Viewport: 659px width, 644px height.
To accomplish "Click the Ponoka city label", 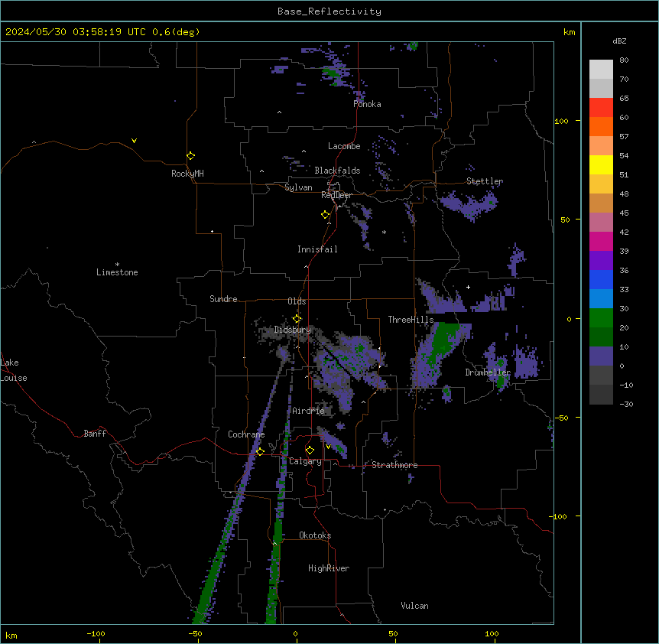I will (x=367, y=104).
